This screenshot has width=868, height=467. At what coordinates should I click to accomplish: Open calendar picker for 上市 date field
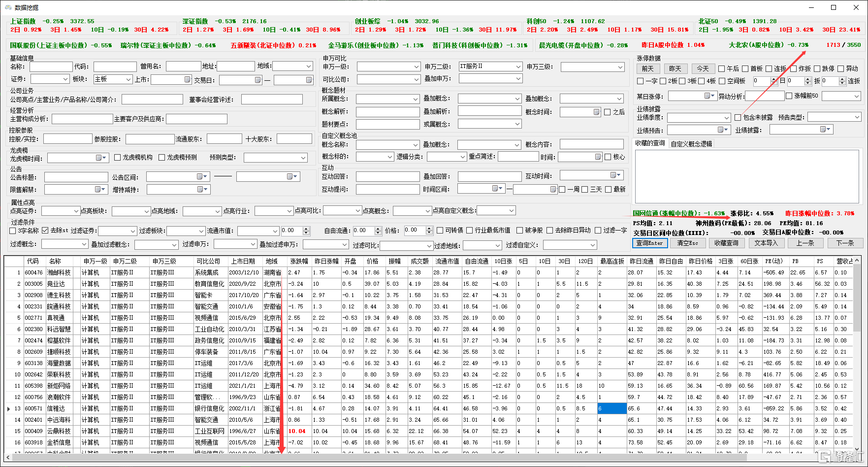click(x=188, y=79)
